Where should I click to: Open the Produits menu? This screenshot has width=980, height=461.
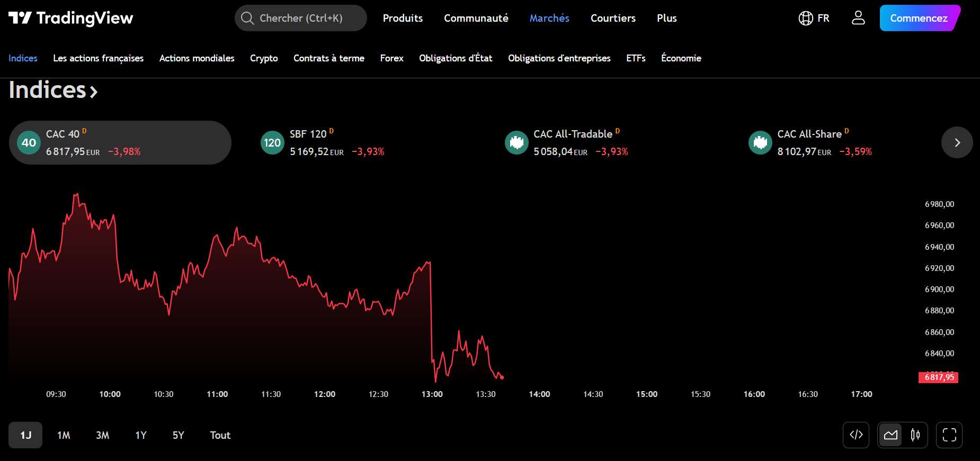pos(403,18)
